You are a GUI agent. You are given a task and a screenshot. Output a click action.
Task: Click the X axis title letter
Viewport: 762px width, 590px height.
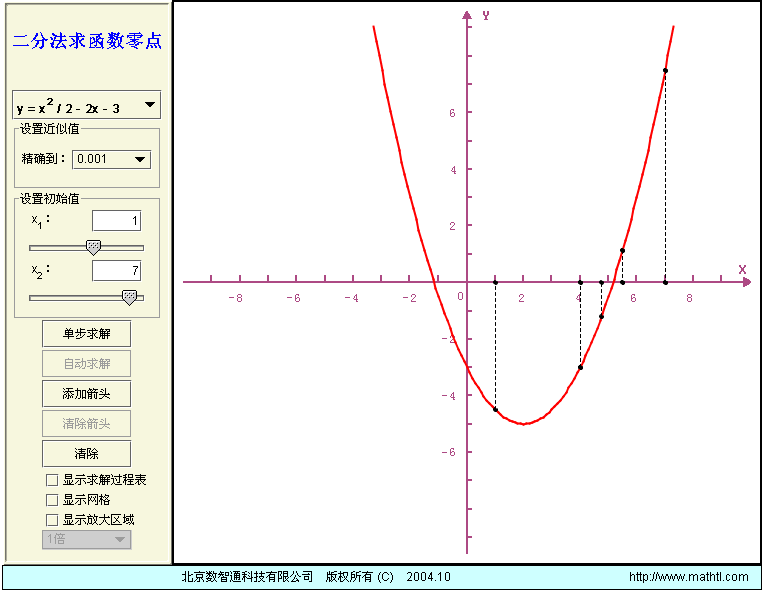(x=742, y=269)
